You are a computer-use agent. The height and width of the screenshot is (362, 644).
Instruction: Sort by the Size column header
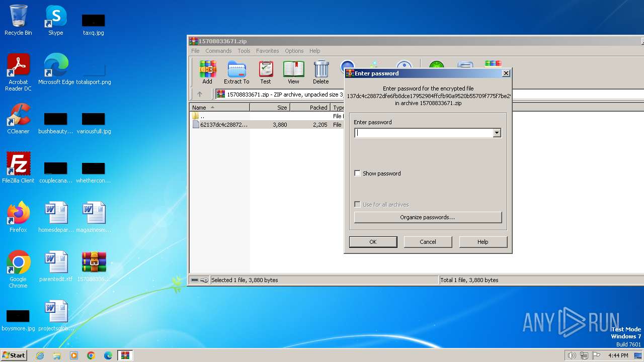pos(270,108)
